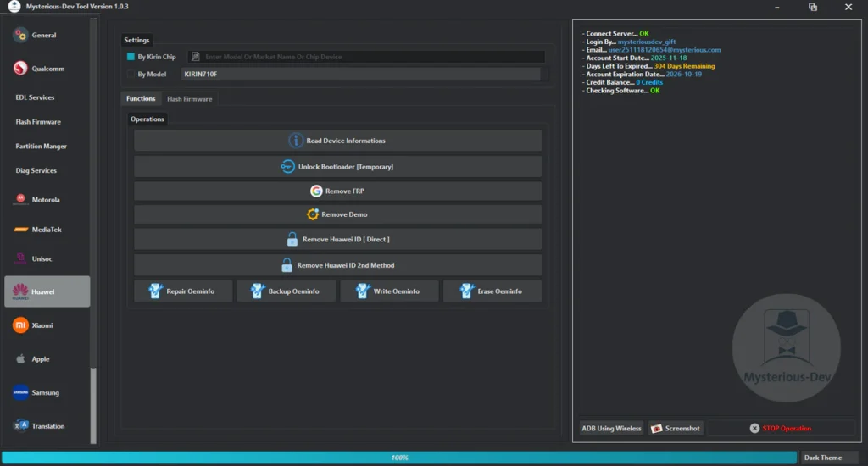
Task: Expand the EDL Services sidebar entry
Action: coord(35,97)
